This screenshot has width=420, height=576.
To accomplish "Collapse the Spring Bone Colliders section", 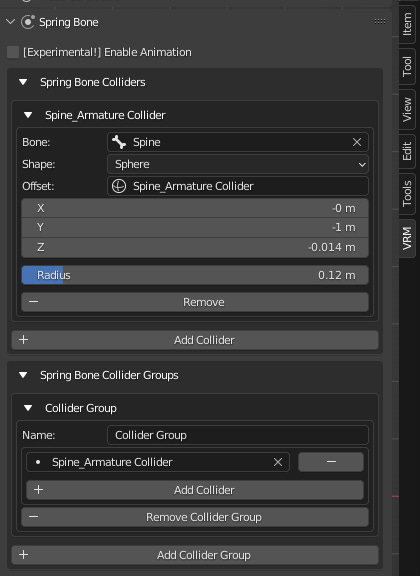I will [x=23, y=82].
